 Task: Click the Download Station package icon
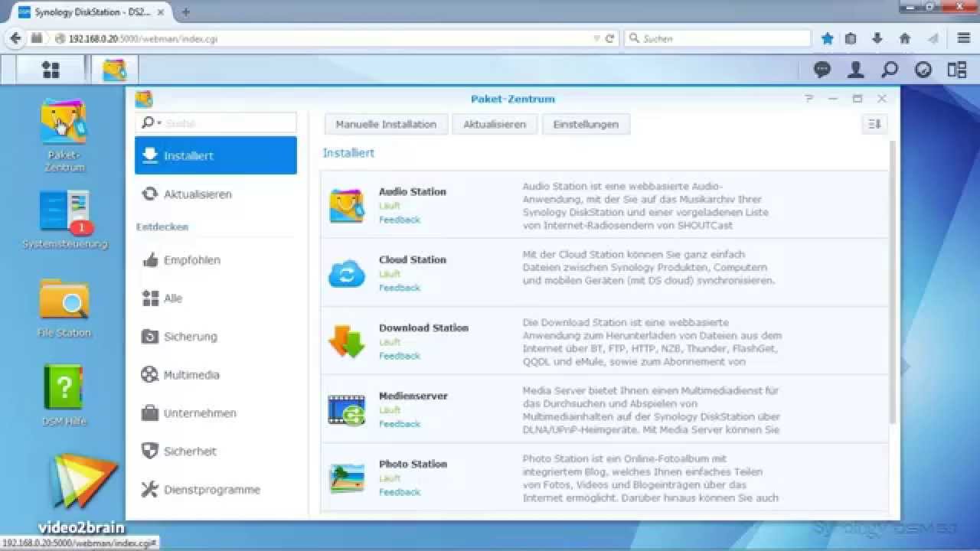[x=347, y=341]
